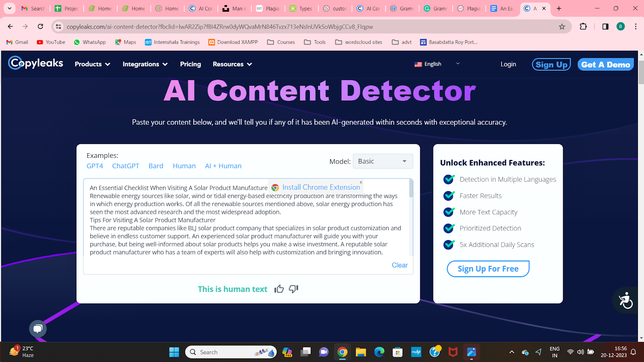
Task: Click the taskbar Search box
Action: pyautogui.click(x=231, y=352)
